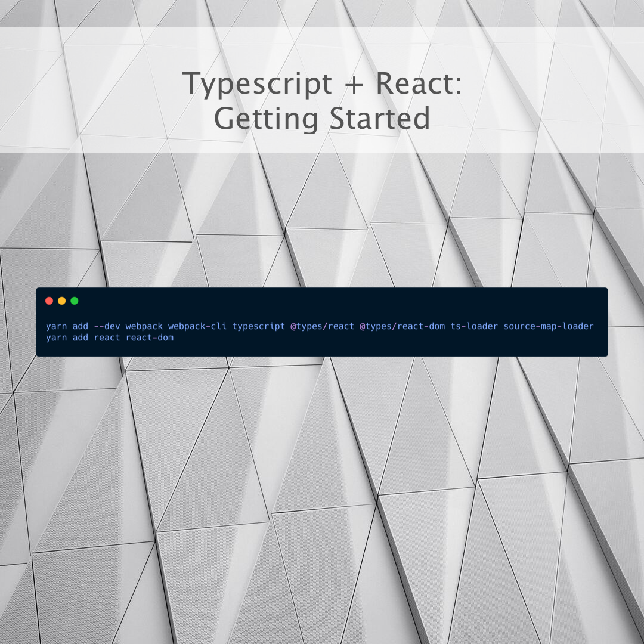Click the word "webpack-cli" in the code
The image size is (644, 644).
197,326
